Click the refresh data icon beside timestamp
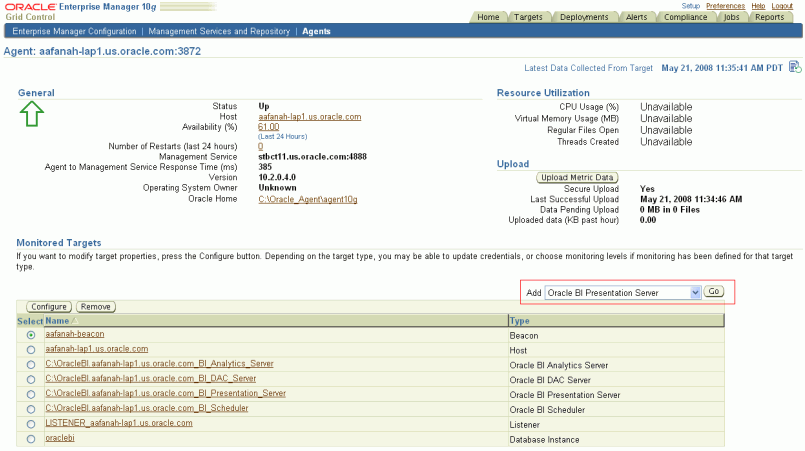 click(x=795, y=67)
